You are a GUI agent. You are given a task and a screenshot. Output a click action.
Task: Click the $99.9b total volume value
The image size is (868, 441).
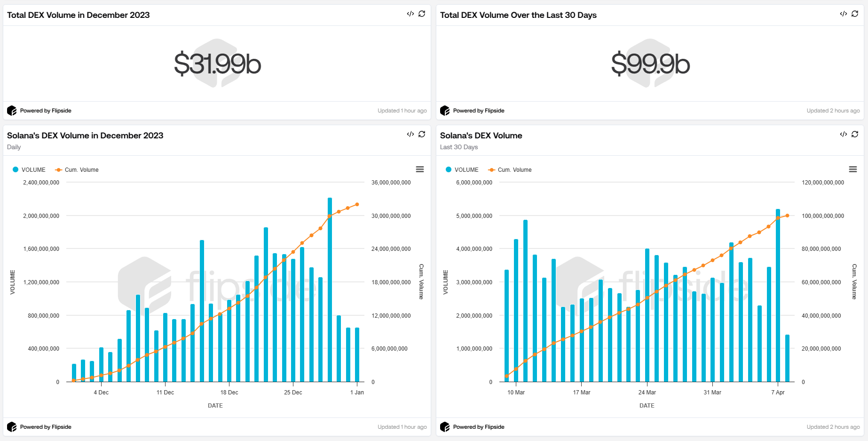650,64
